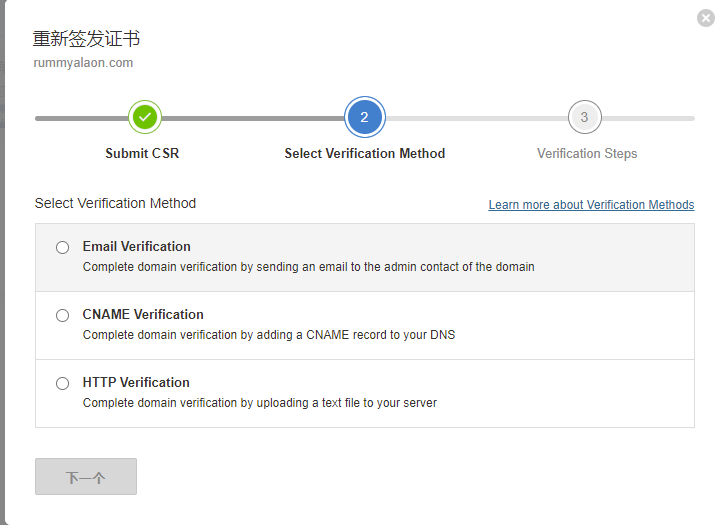
Task: Click the admin contact email description text
Action: (308, 268)
